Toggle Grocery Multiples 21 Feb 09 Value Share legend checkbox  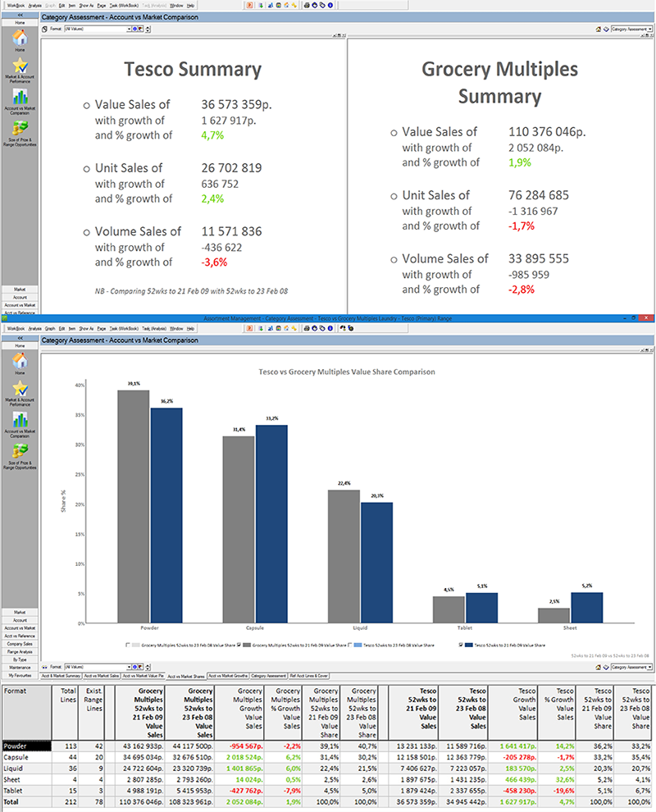pyautogui.click(x=239, y=645)
